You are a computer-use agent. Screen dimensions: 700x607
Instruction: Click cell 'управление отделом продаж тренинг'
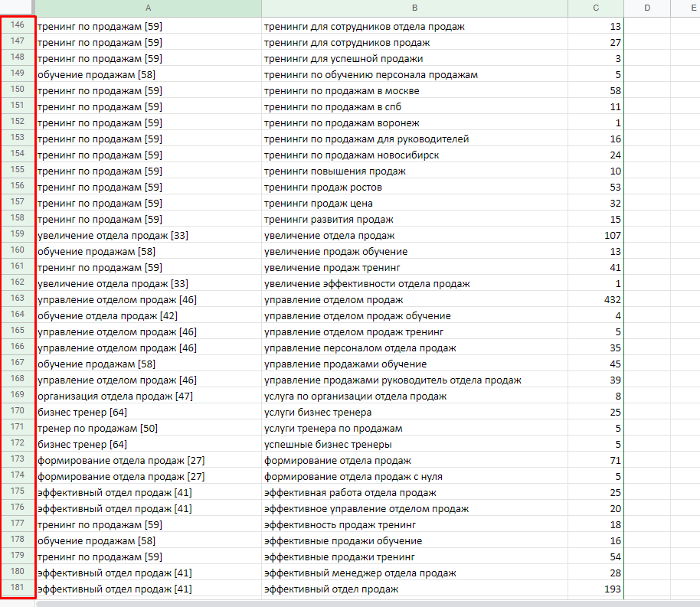point(414,332)
